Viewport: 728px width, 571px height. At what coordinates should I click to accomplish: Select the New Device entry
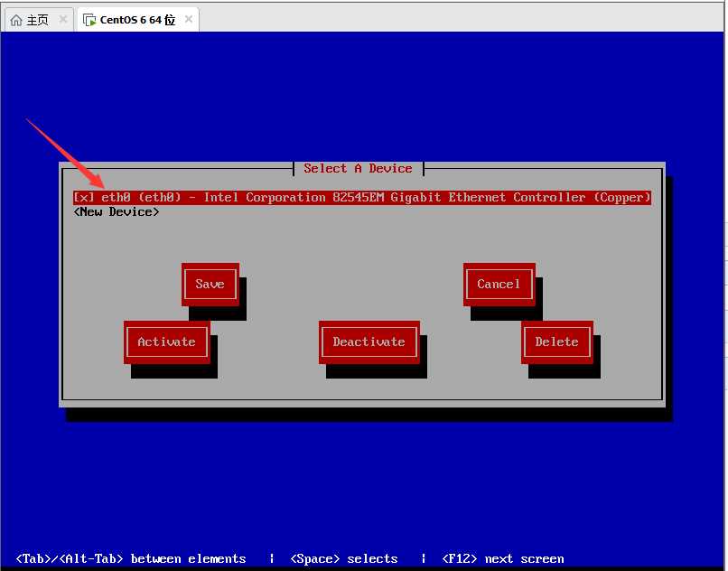pos(117,211)
